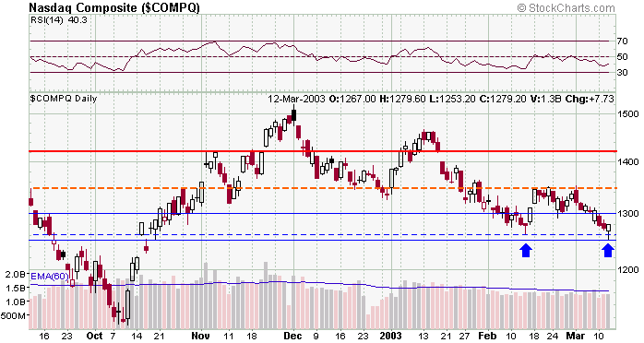Click the "13" date label after 2003
The width and height of the screenshot is (644, 343).
pyautogui.click(x=423, y=336)
